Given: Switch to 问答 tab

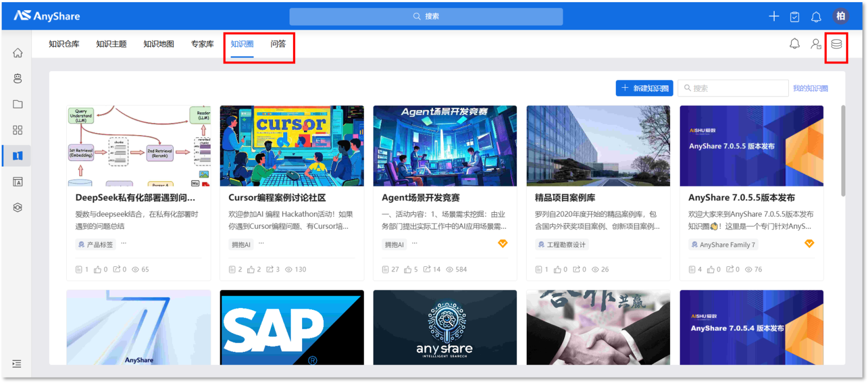Looking at the screenshot, I should [x=278, y=44].
